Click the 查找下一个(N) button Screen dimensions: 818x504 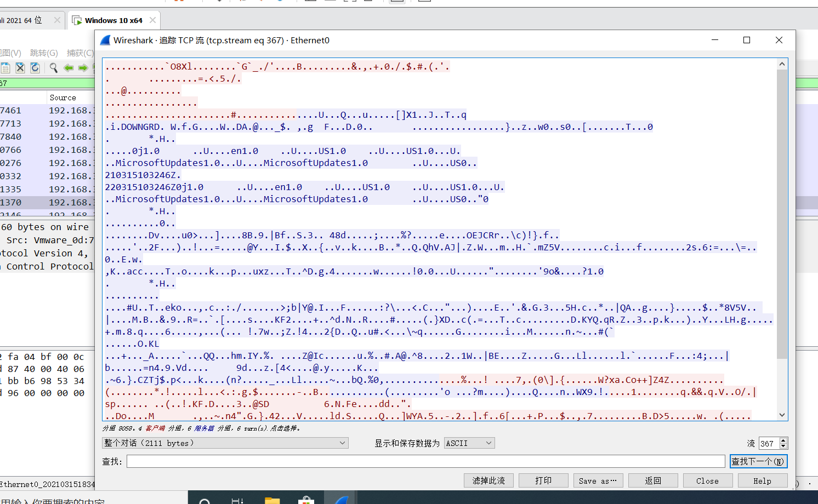[758, 461]
